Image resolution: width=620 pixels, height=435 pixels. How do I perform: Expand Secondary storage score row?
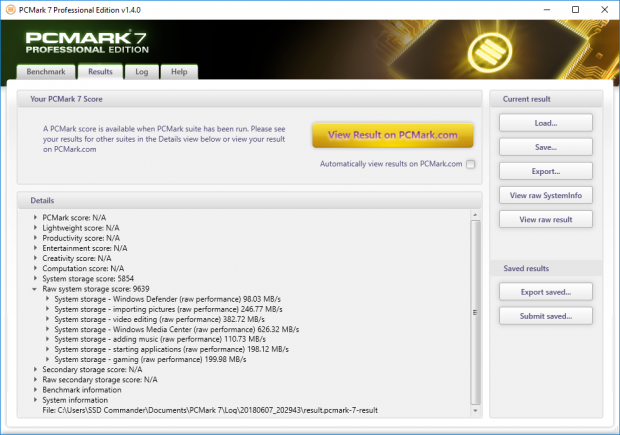(x=35, y=369)
